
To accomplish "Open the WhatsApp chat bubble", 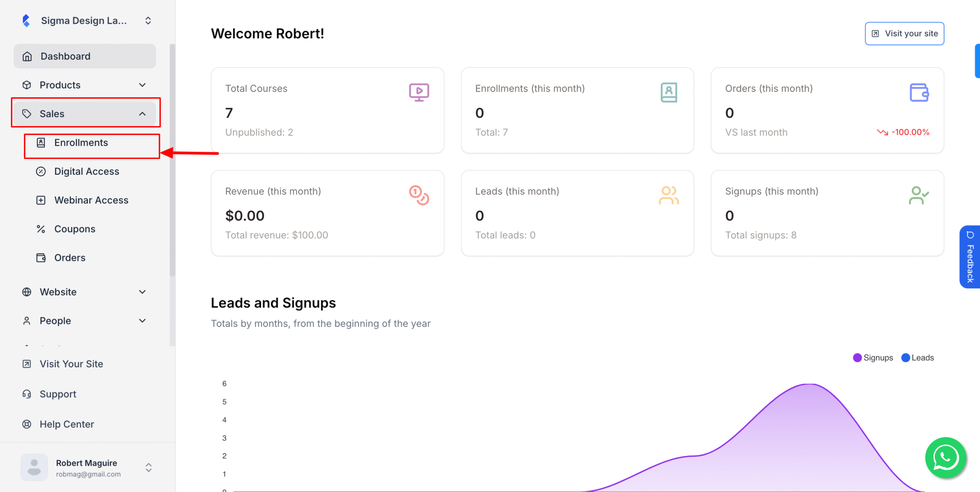I will [x=946, y=458].
